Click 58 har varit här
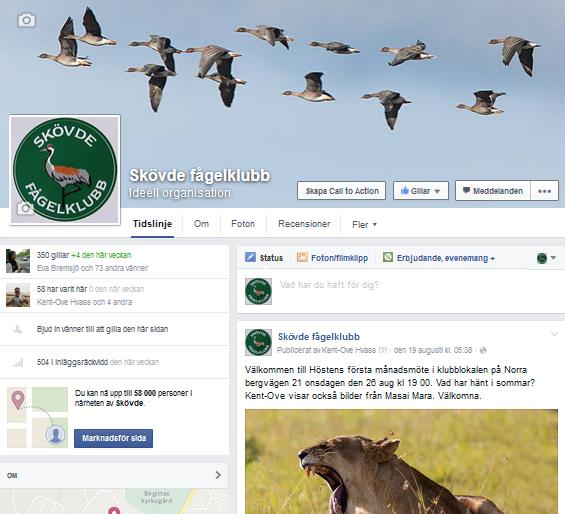The height and width of the screenshot is (514, 565). click(62, 289)
